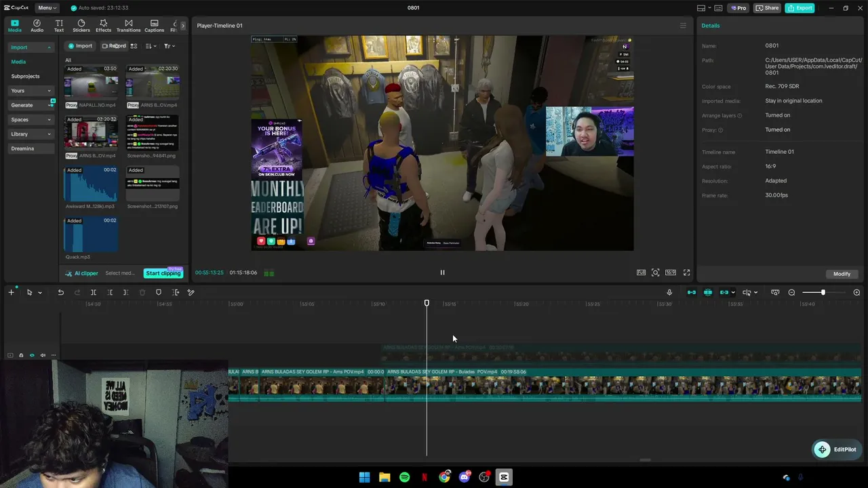Adjust the timeline zoom slider
868x488 pixels.
(823, 292)
